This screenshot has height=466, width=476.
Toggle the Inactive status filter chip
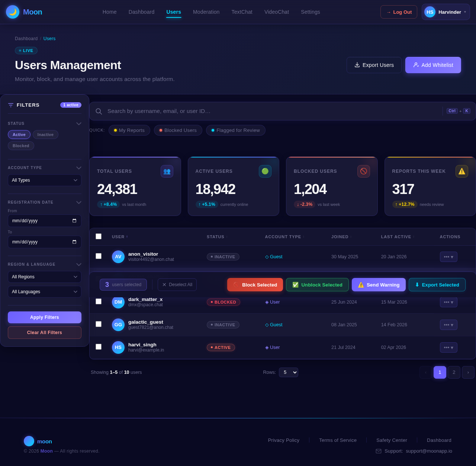[45, 135]
